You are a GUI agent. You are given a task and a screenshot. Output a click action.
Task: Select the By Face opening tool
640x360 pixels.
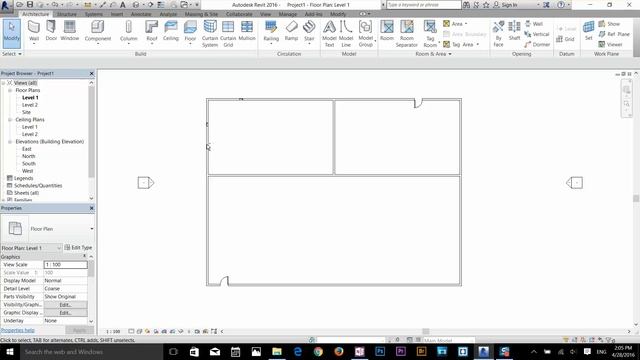(x=498, y=34)
